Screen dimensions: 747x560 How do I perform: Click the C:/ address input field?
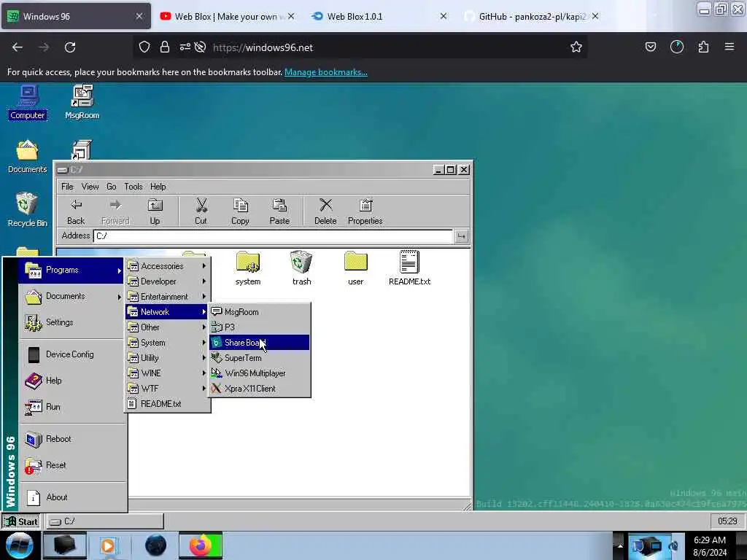(x=273, y=236)
